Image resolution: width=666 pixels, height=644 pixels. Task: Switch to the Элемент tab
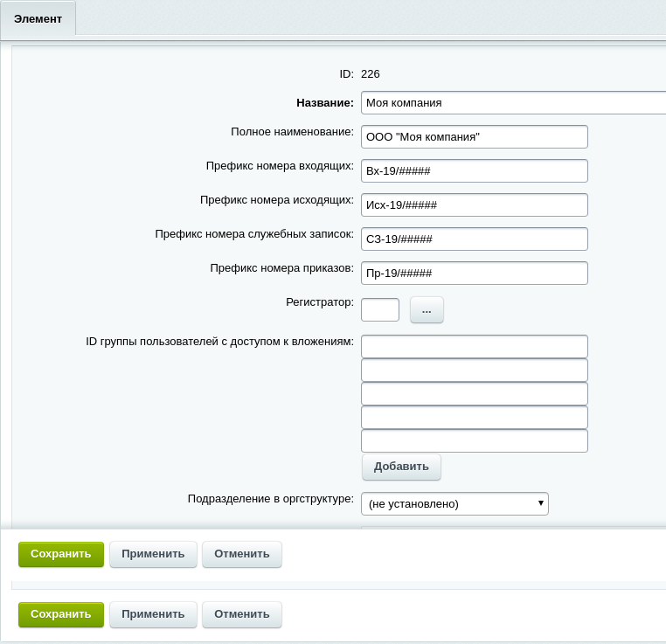tap(38, 18)
